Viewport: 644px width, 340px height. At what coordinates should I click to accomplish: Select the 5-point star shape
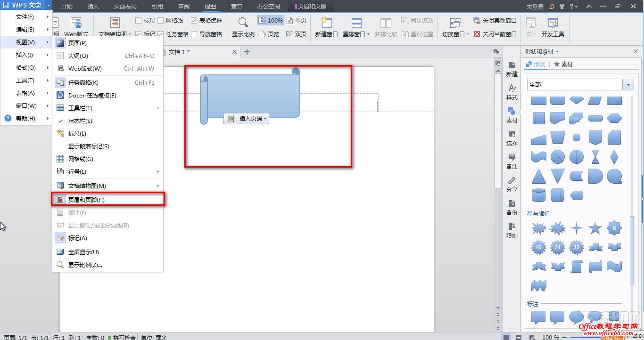click(595, 228)
